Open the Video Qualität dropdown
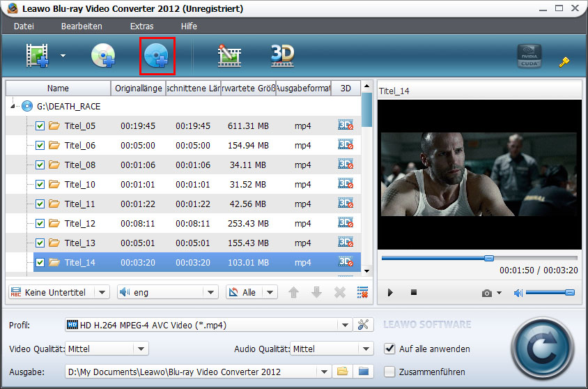 141,349
